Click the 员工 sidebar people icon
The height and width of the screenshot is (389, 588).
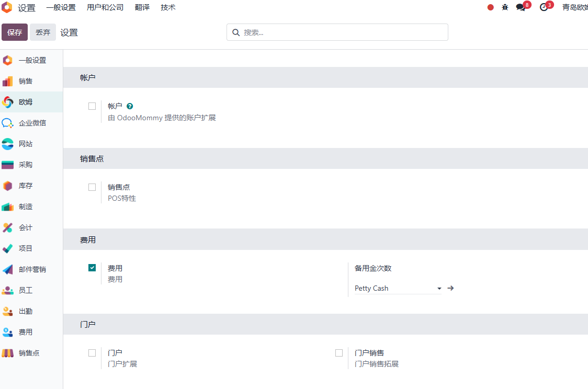[x=7, y=290]
